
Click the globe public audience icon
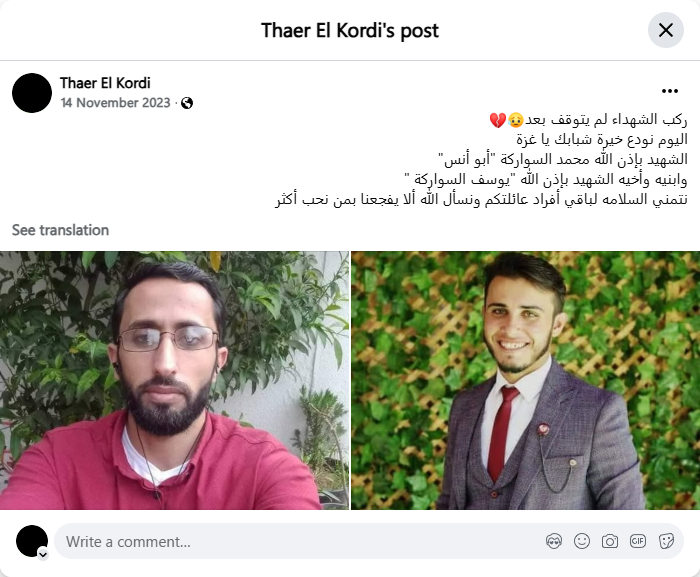click(187, 103)
